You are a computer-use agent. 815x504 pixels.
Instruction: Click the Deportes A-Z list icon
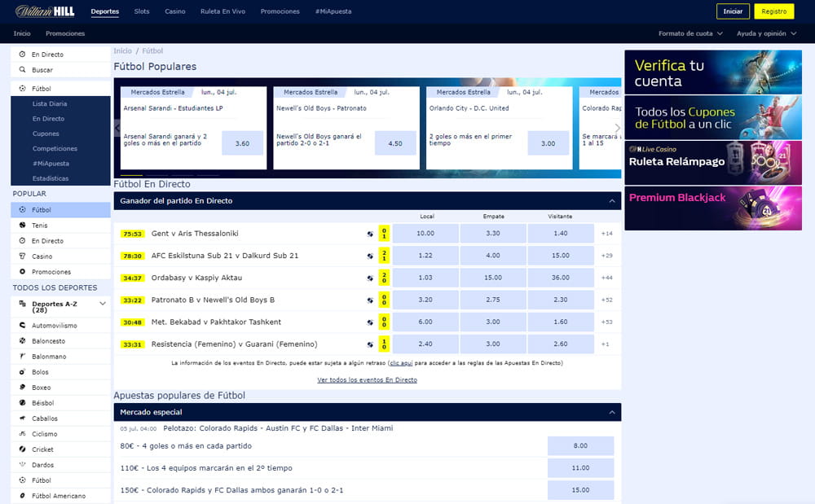click(22, 304)
